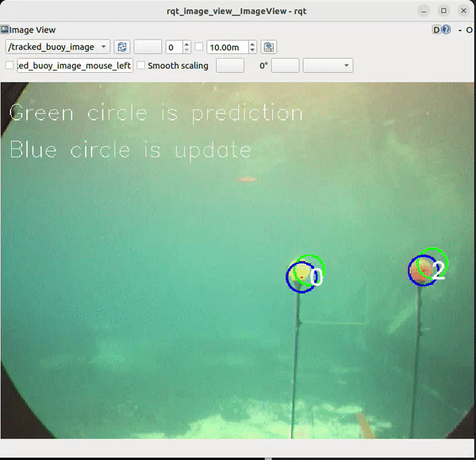Image resolution: width=476 pixels, height=460 pixels.
Task: Increase the 10.00m range value
Action: tap(252, 44)
